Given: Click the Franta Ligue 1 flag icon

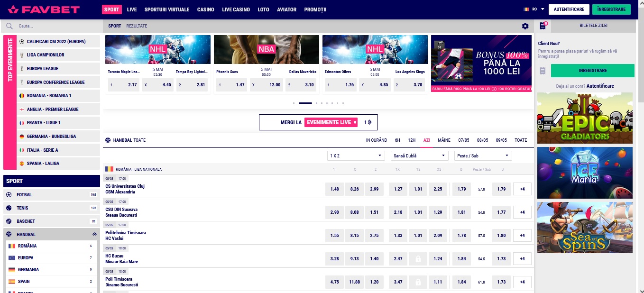Looking at the screenshot, I should click(21, 122).
